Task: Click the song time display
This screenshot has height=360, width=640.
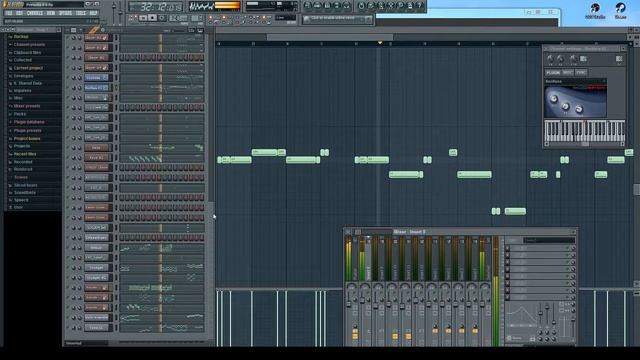Action: tap(156, 7)
